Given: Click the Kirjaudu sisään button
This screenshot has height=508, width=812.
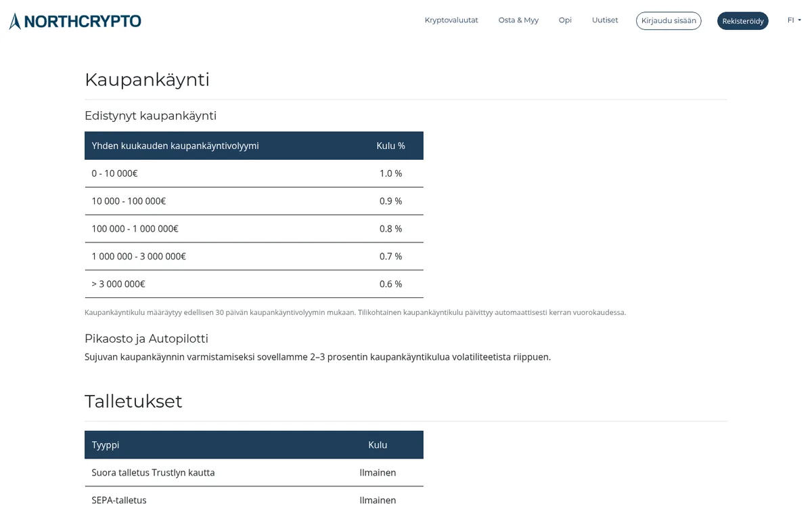Looking at the screenshot, I should (x=669, y=21).
